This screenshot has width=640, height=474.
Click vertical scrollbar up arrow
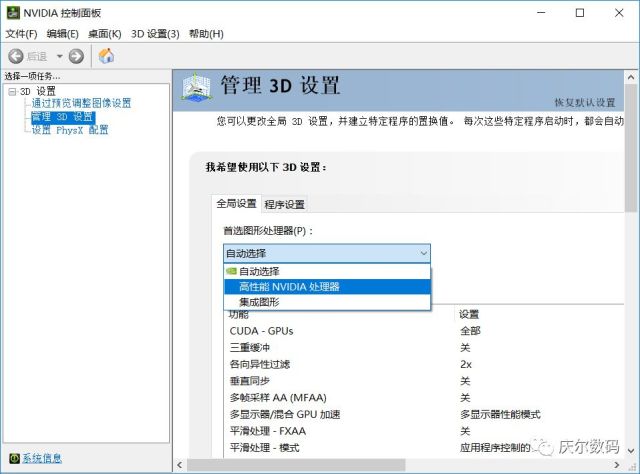(x=631, y=77)
